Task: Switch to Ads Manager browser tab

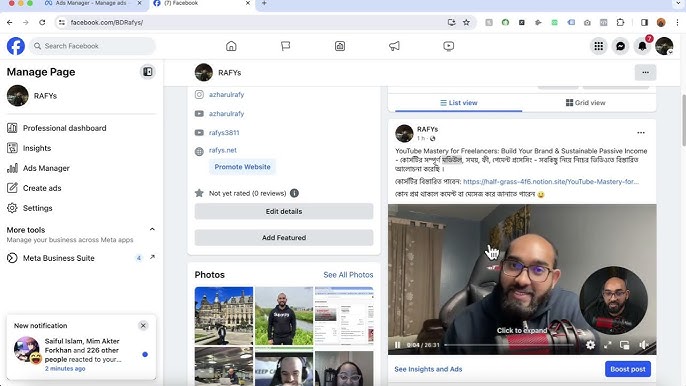Action: pos(91,3)
